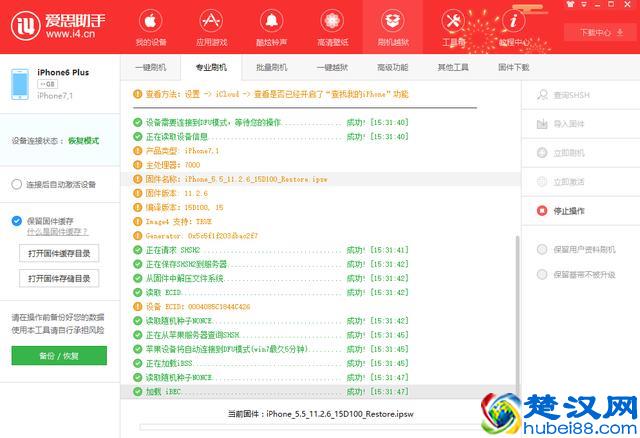Click 打开固件存储目录 button
The image size is (640, 438).
pos(59,278)
